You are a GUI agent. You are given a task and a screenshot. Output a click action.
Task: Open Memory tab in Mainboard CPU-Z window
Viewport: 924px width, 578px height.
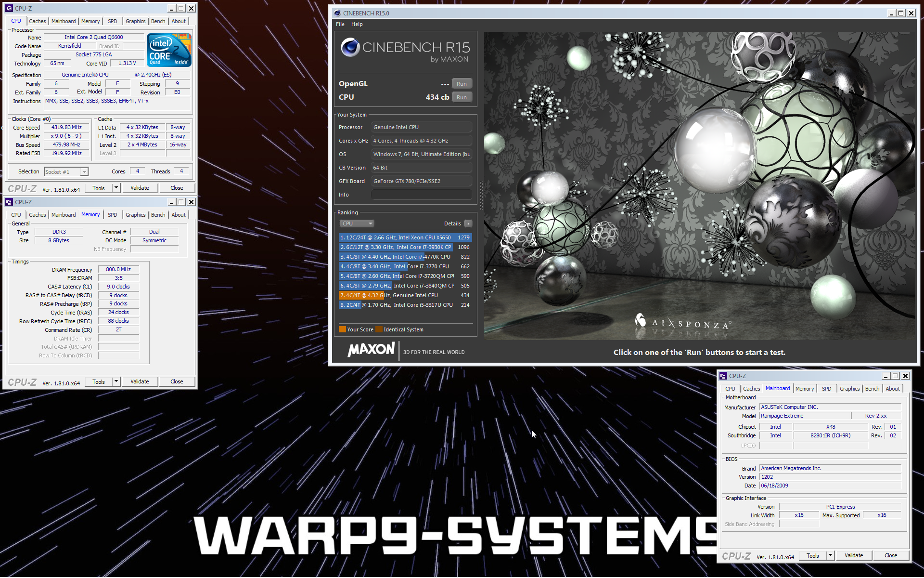pos(805,389)
